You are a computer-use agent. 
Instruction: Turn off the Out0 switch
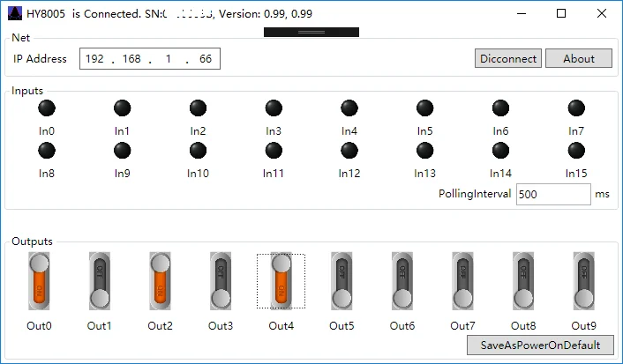[39, 281]
